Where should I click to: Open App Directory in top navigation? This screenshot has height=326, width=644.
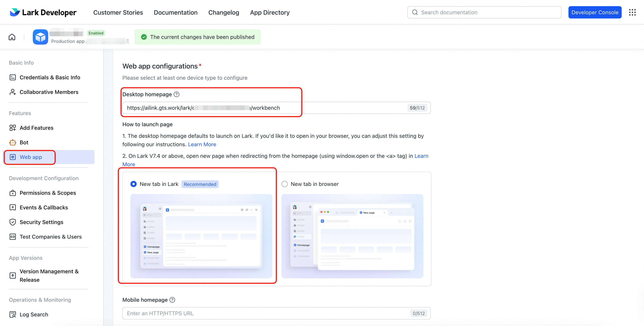point(270,12)
